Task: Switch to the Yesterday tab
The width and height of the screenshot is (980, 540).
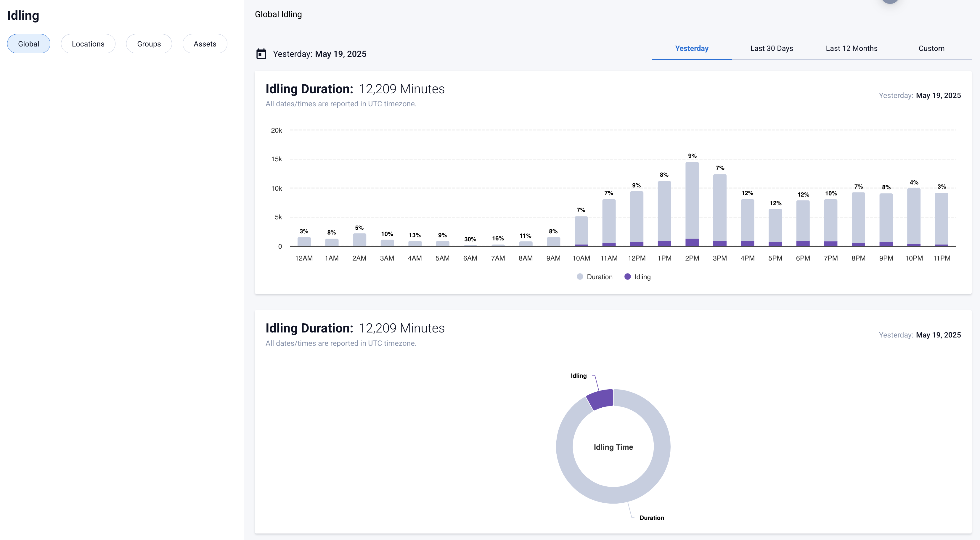Action: point(692,48)
